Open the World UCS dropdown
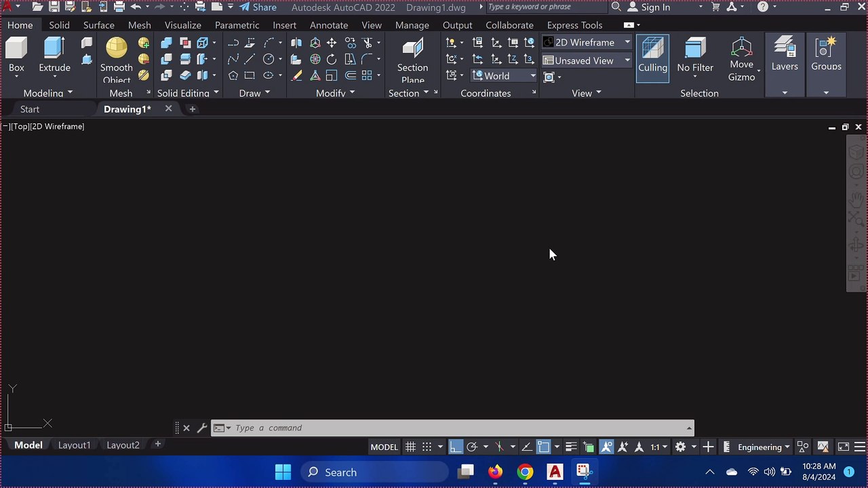This screenshot has width=868, height=488. pos(504,76)
